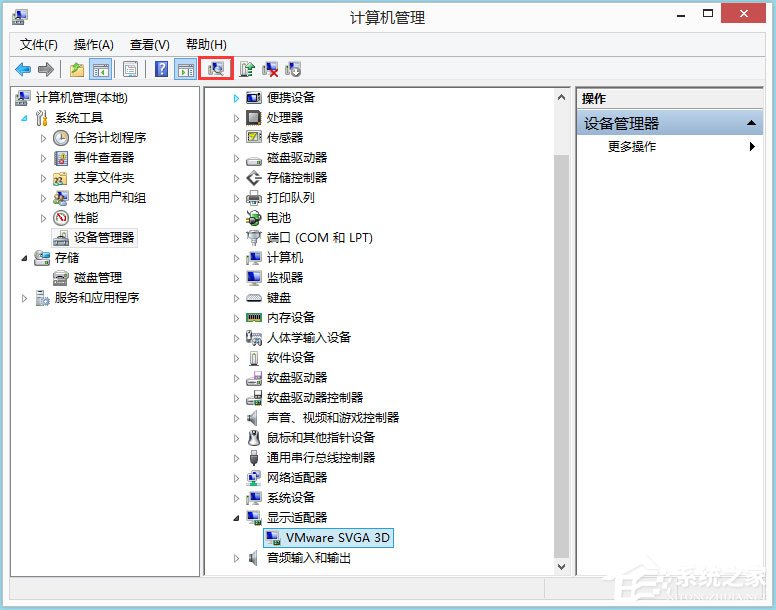
Task: Toggle the show/hide action pane button
Action: pos(185,69)
